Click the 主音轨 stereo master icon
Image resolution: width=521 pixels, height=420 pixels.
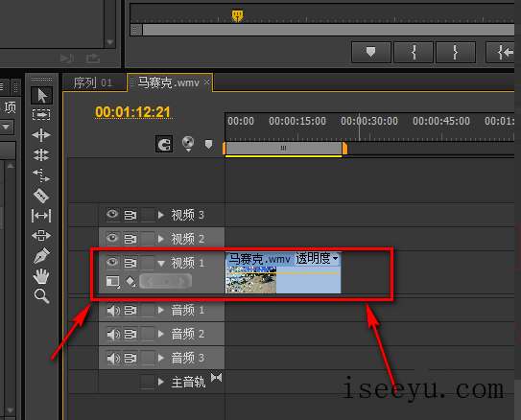pyautogui.click(x=216, y=378)
